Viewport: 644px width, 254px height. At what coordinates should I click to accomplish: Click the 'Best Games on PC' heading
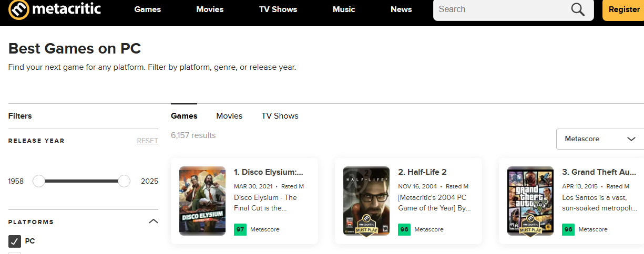75,49
